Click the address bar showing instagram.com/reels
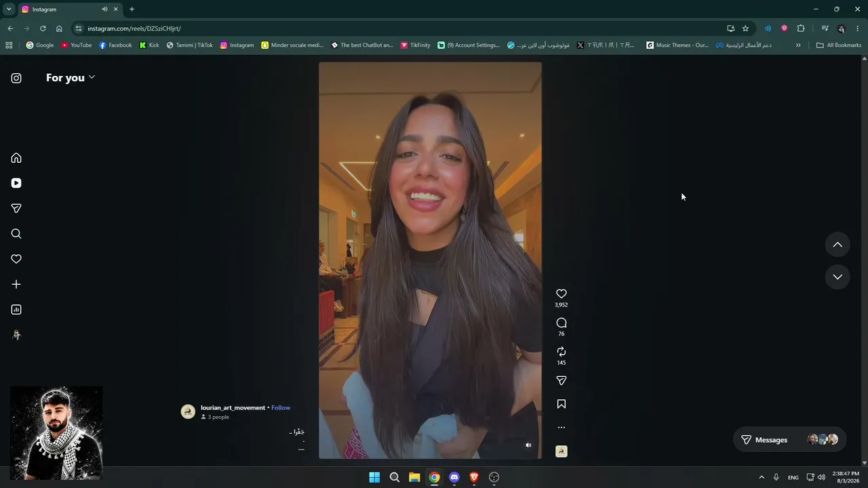The width and height of the screenshot is (868, 488). click(x=397, y=28)
